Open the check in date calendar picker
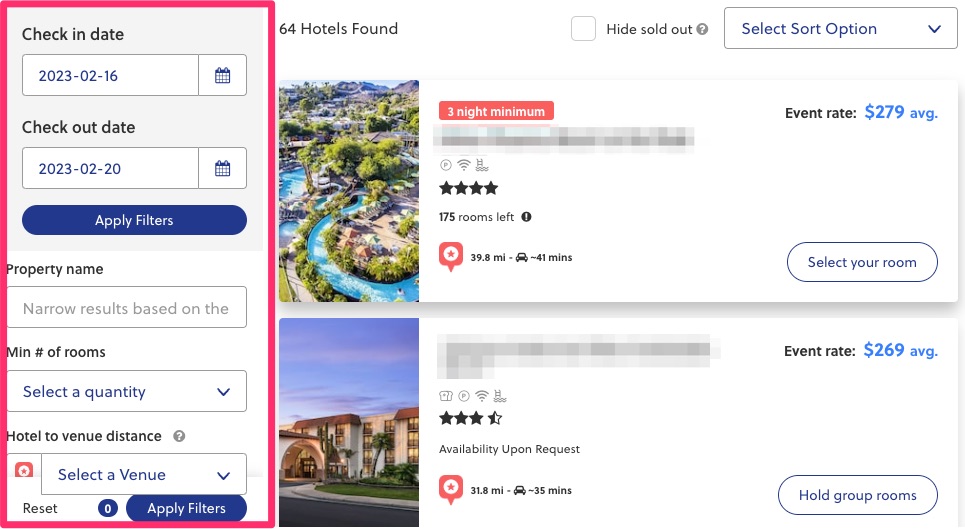Viewport: 965px width, 529px height. coord(222,75)
